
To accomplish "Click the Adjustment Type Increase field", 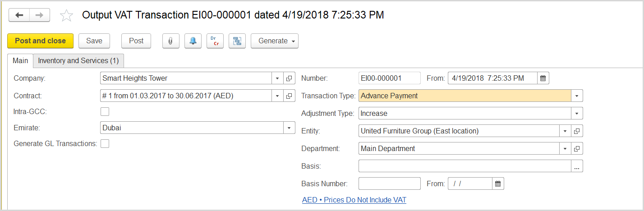I will (x=465, y=114).
